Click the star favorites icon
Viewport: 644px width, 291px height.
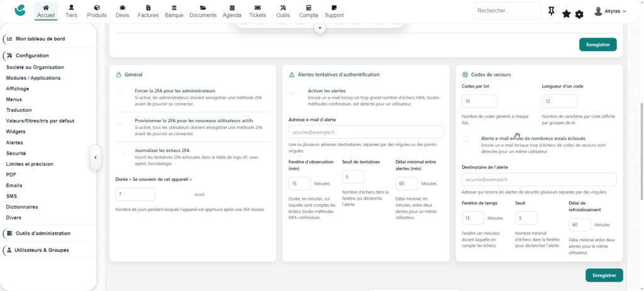coord(567,14)
